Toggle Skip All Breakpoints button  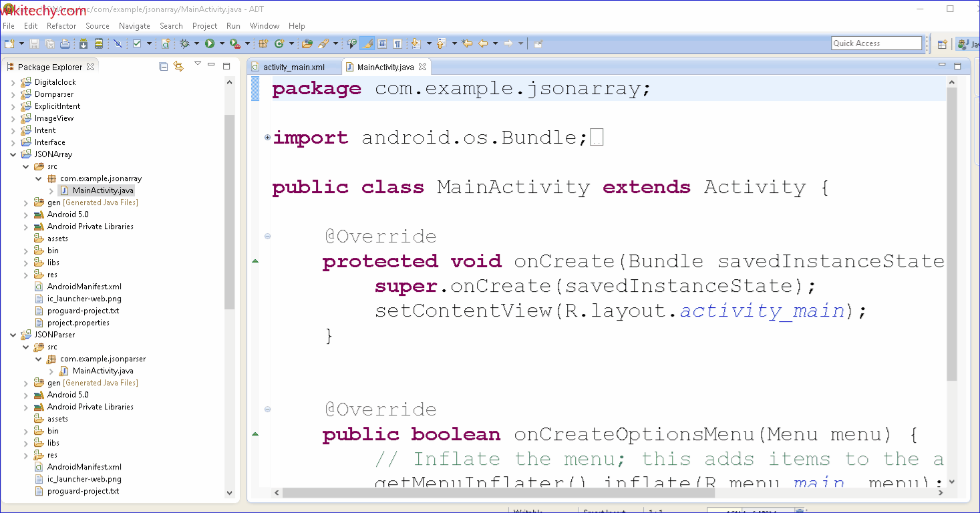click(118, 43)
